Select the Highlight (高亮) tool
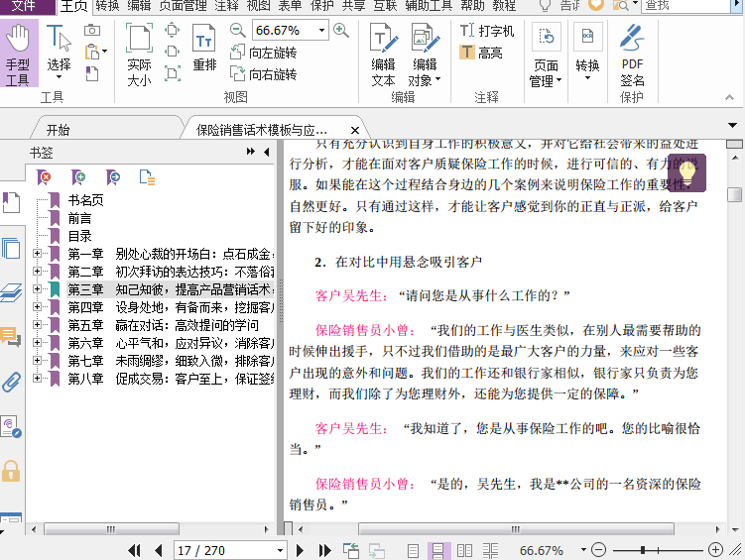Viewport: 745px width, 560px height. click(481, 53)
